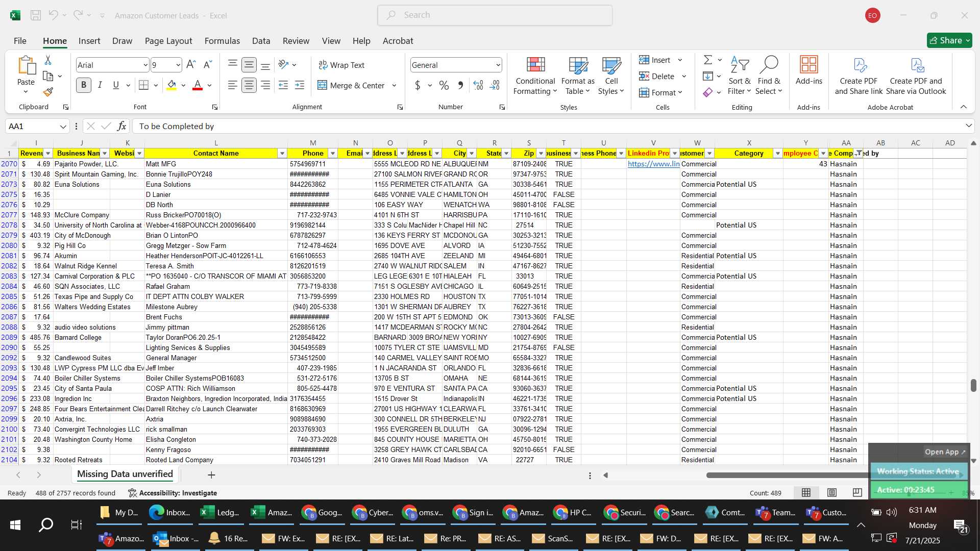Click the Undo arrow icon

pyautogui.click(x=53, y=15)
